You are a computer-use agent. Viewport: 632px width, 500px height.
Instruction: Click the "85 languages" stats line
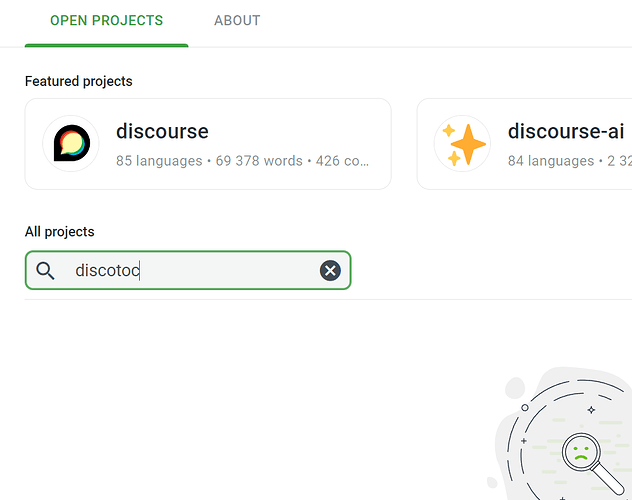(x=242, y=161)
